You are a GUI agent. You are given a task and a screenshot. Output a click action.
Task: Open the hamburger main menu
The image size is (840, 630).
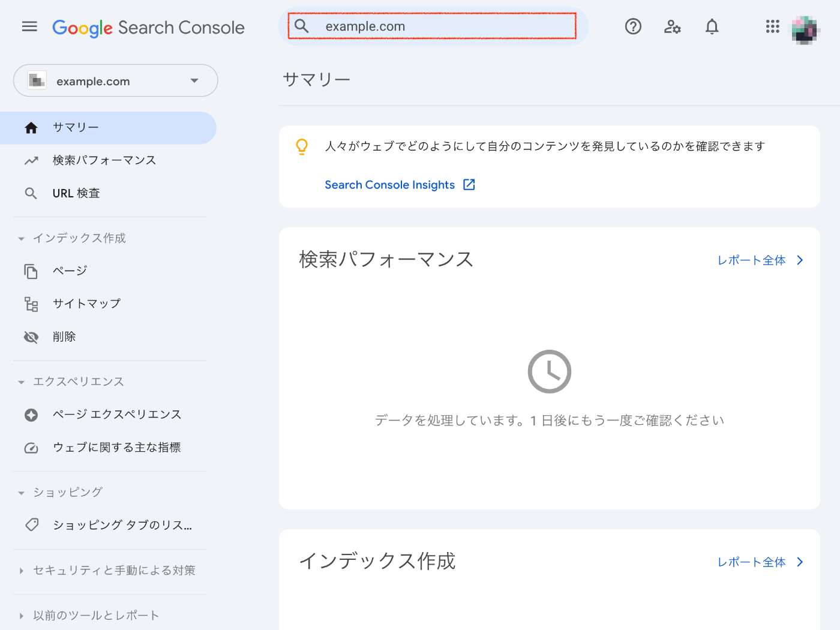point(29,26)
